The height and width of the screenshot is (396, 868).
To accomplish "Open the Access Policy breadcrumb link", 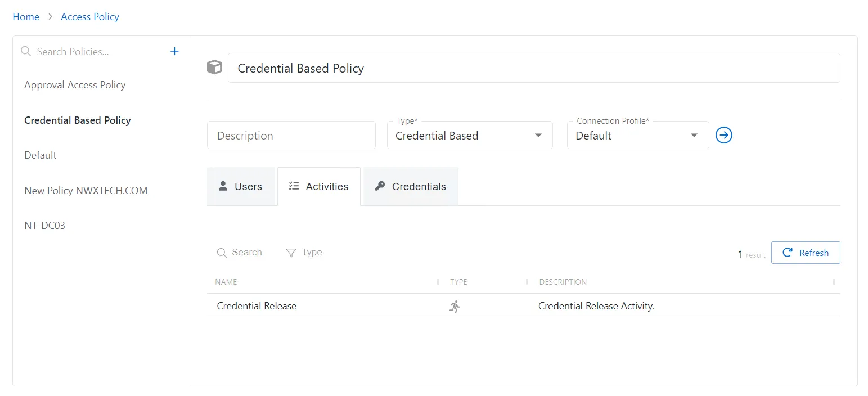I will coord(90,17).
